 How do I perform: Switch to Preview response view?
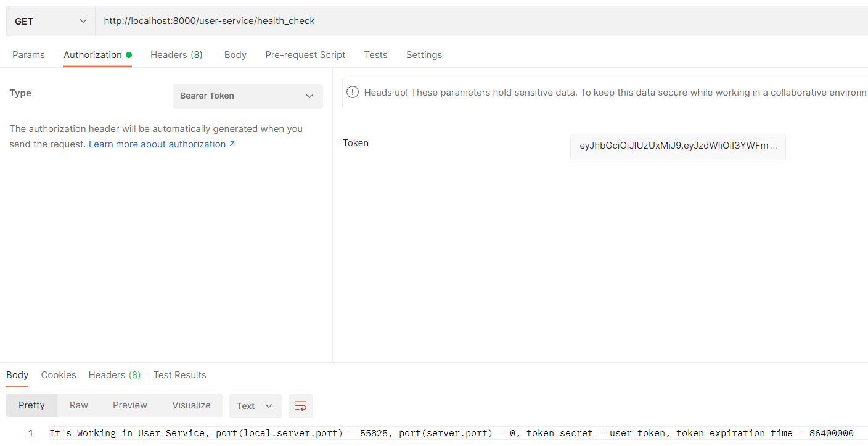point(130,405)
